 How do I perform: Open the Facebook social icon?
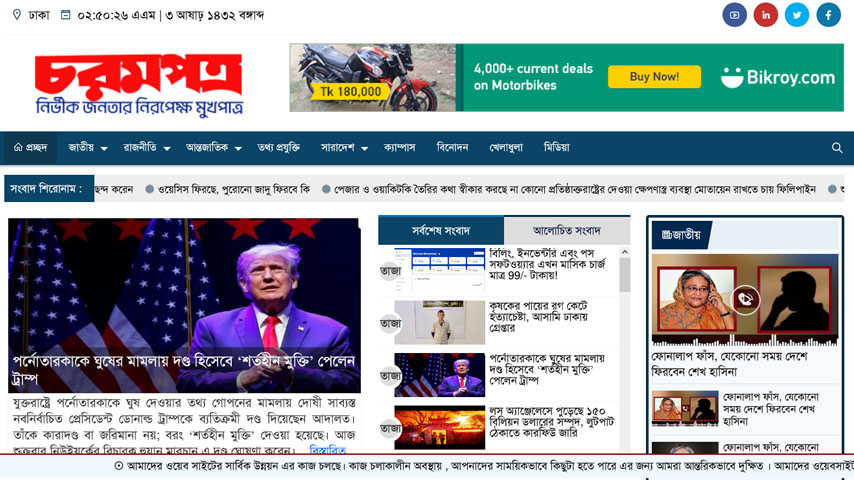coord(828,15)
